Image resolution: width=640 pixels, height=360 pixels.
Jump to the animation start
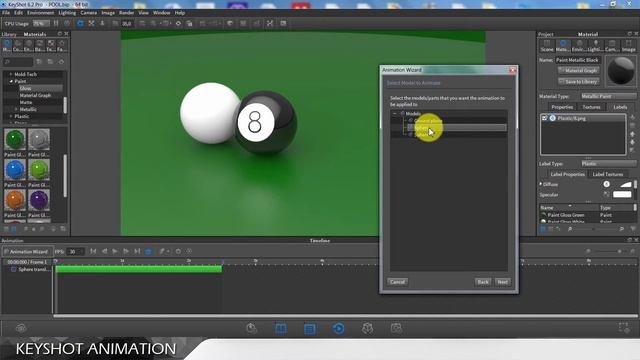point(93,251)
